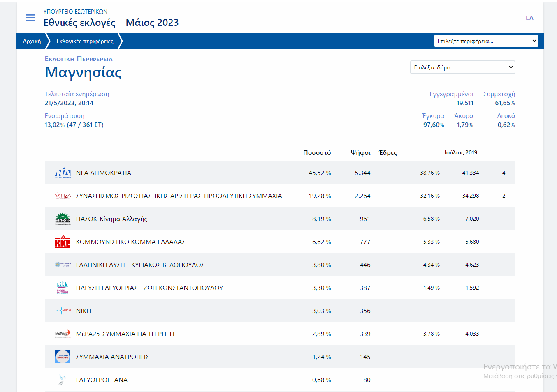Click the ΝΙΚΗ party logo
The width and height of the screenshot is (557, 392).
tap(63, 311)
